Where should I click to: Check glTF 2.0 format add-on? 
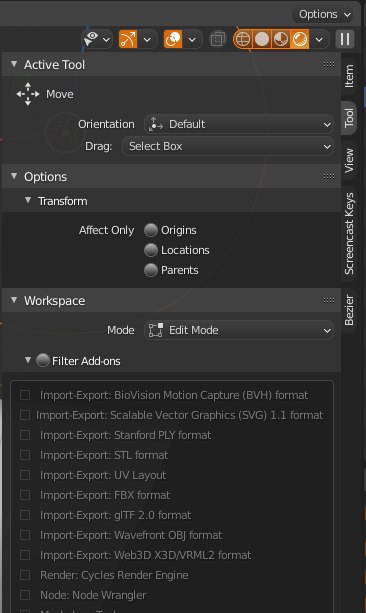click(x=25, y=515)
